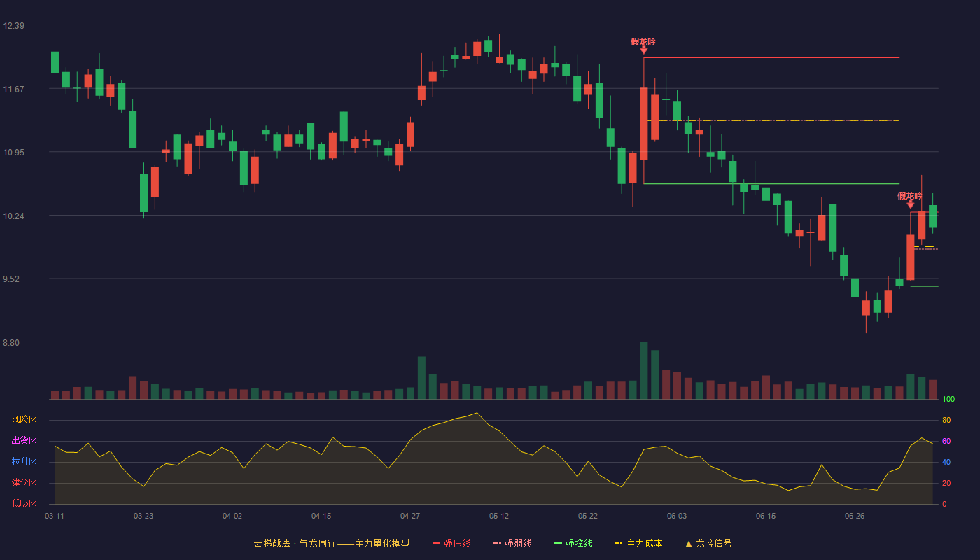This screenshot has width=980, height=560.
Task: Click the 05-12 date axis label
Action: (499, 516)
